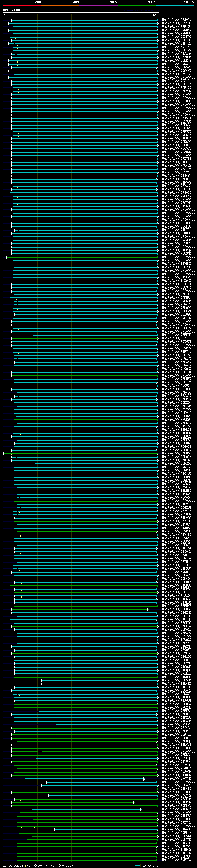197x868 pixels.
Task: Select hit UniRef100_P02385
Action: [177, 240]
